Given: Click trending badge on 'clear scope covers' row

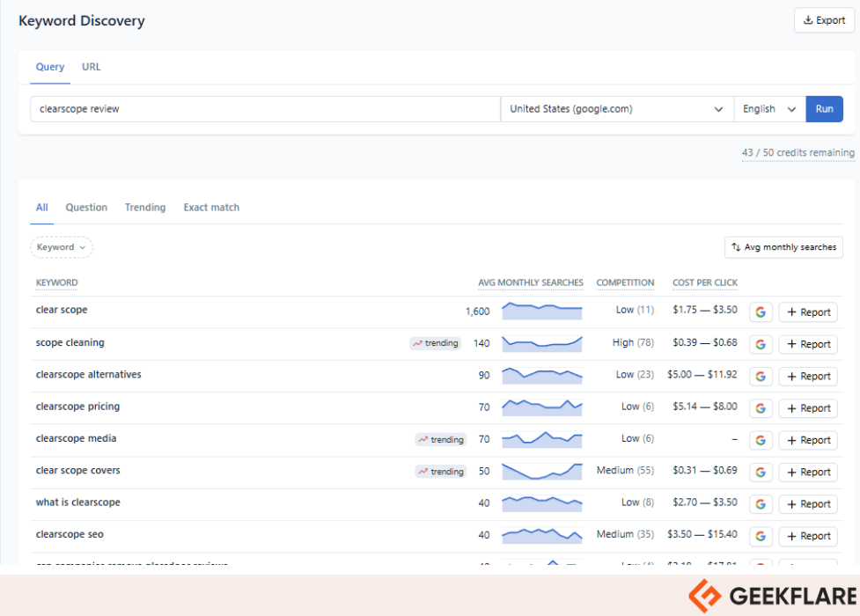Looking at the screenshot, I should click(441, 472).
